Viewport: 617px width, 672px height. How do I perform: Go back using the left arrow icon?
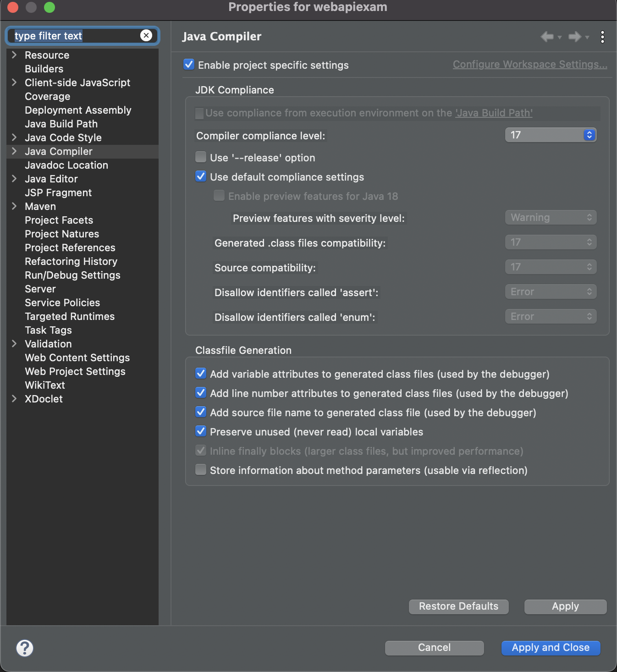547,37
